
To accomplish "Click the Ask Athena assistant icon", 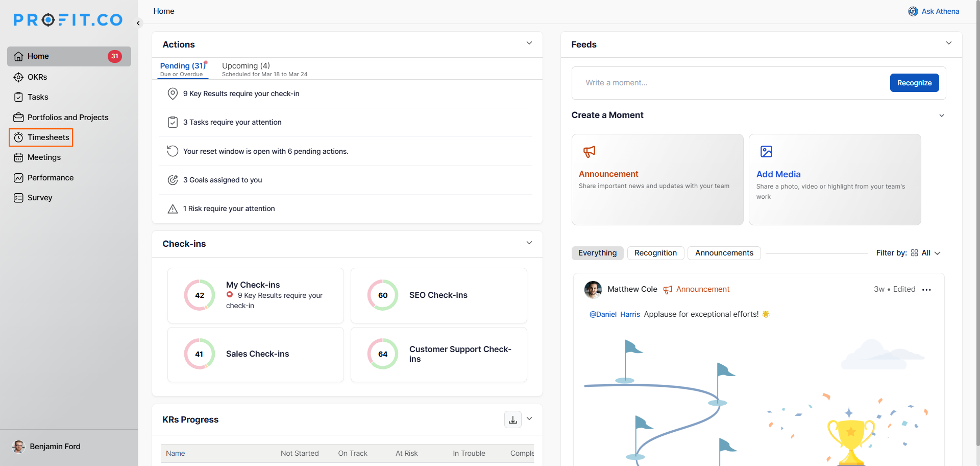I will (913, 11).
